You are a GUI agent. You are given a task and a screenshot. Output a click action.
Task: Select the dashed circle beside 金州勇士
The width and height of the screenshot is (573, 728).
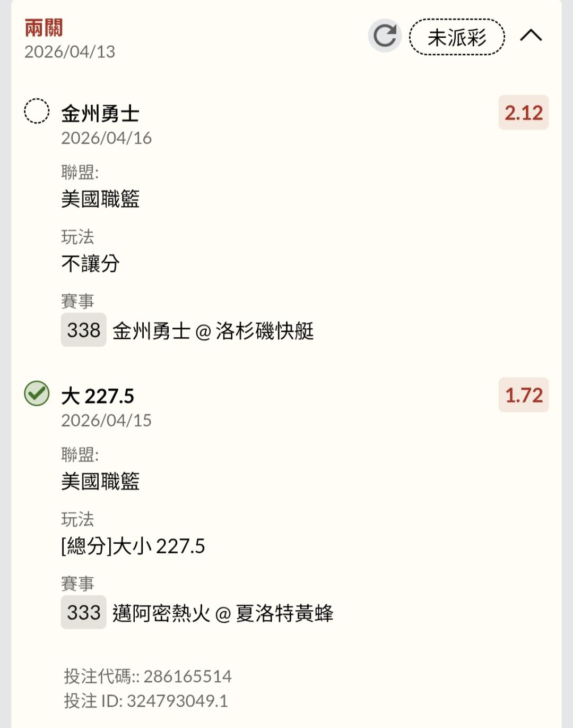(x=37, y=112)
